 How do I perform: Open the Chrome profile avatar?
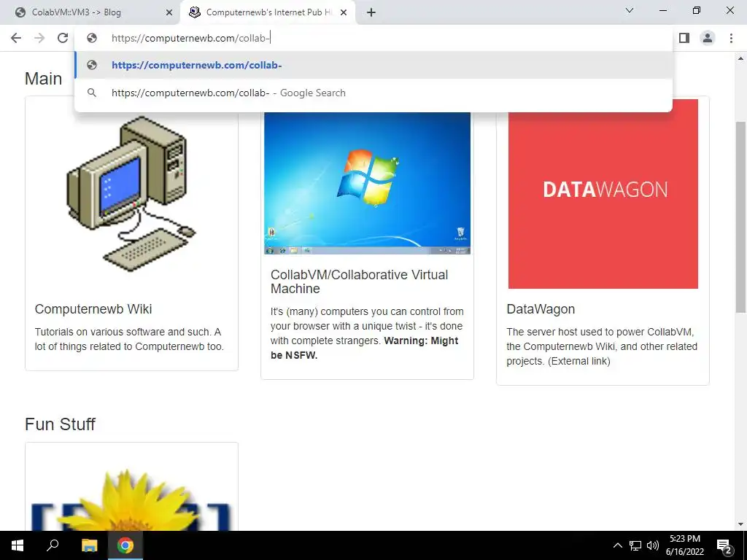pyautogui.click(x=708, y=38)
